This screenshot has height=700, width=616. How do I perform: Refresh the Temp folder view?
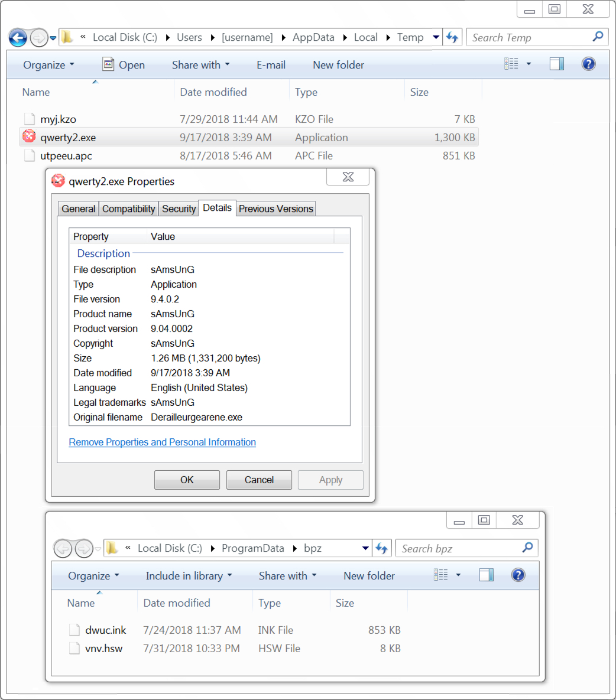tap(452, 37)
